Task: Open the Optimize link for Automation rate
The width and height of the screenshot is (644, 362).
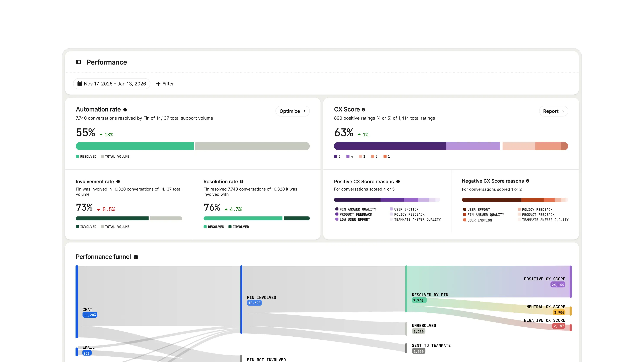Action: pos(293,111)
